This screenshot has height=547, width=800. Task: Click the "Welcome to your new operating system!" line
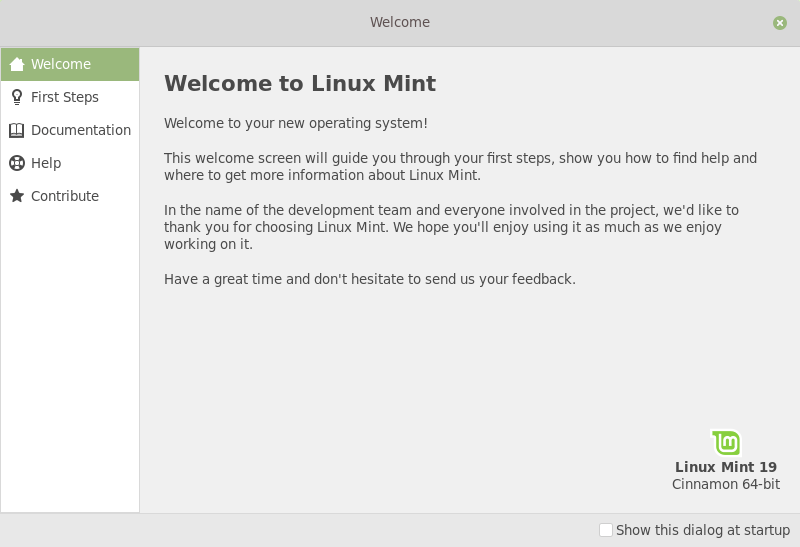pos(296,123)
